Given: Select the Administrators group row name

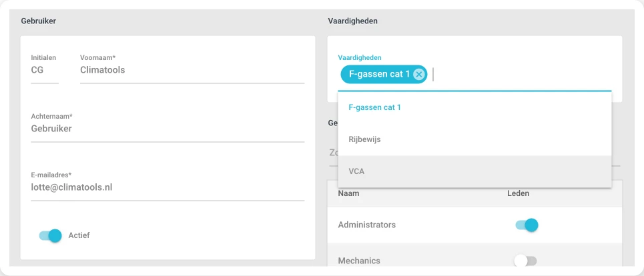Looking at the screenshot, I should (x=367, y=225).
